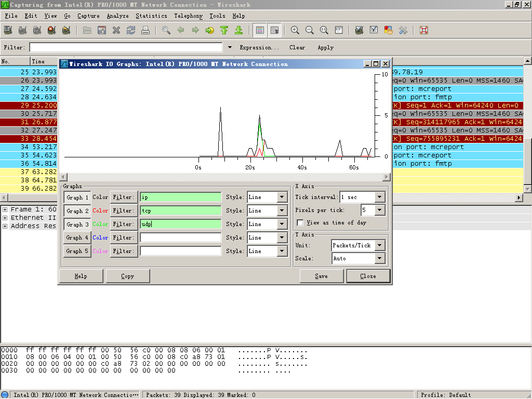532x399 pixels.
Task: Click packet list vertical scrollbar down arrow
Action: click(x=528, y=189)
